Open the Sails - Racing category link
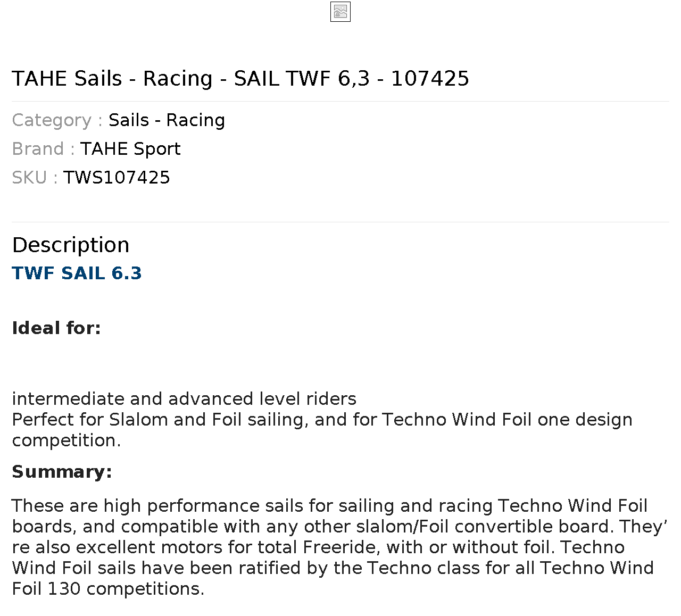Viewport: 681px width, 616px height. [x=167, y=120]
